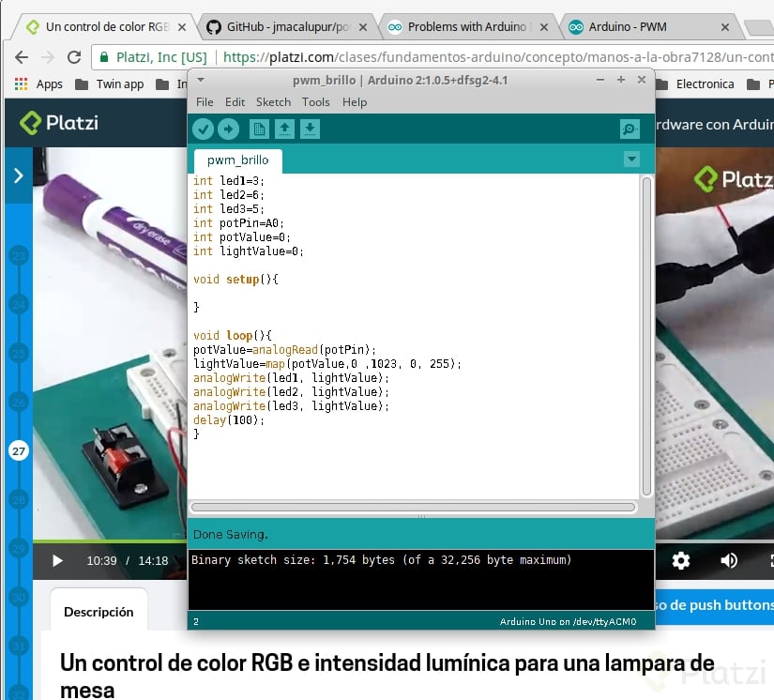Click 'Arduino Uno on /dev/ttyACM0' status text

[568, 621]
